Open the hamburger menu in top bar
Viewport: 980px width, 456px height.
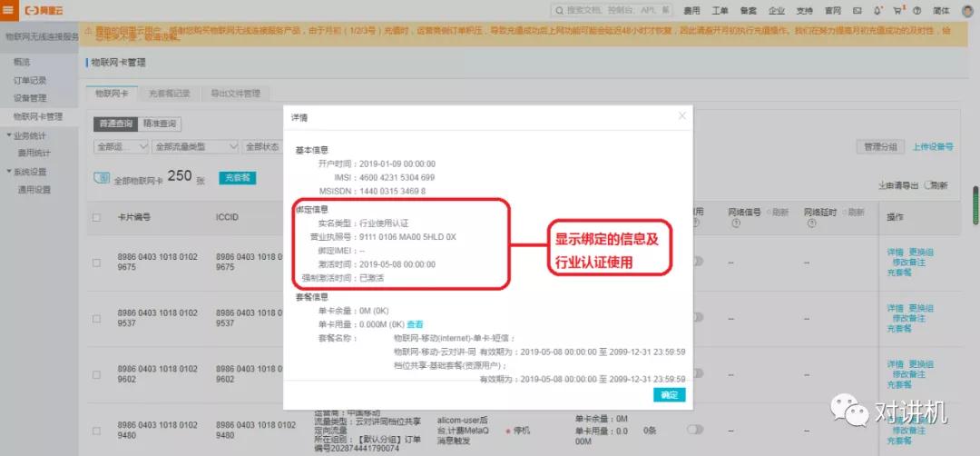7,10
